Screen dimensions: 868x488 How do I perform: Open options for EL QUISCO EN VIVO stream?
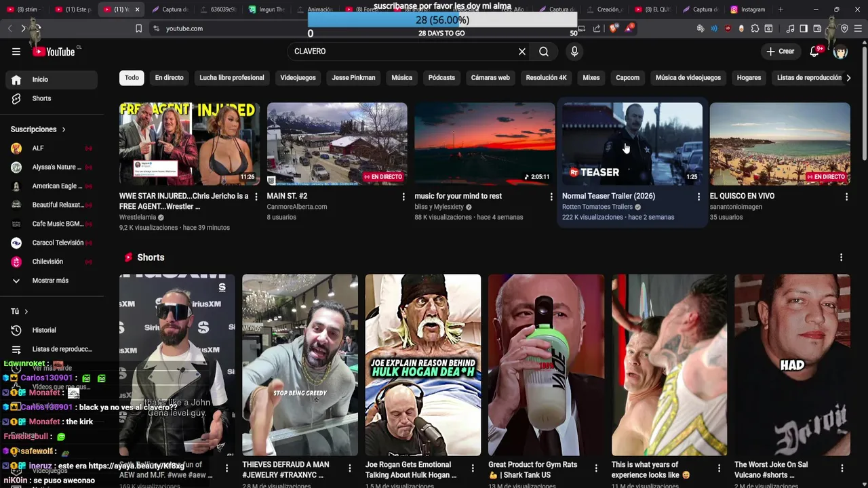pos(846,197)
